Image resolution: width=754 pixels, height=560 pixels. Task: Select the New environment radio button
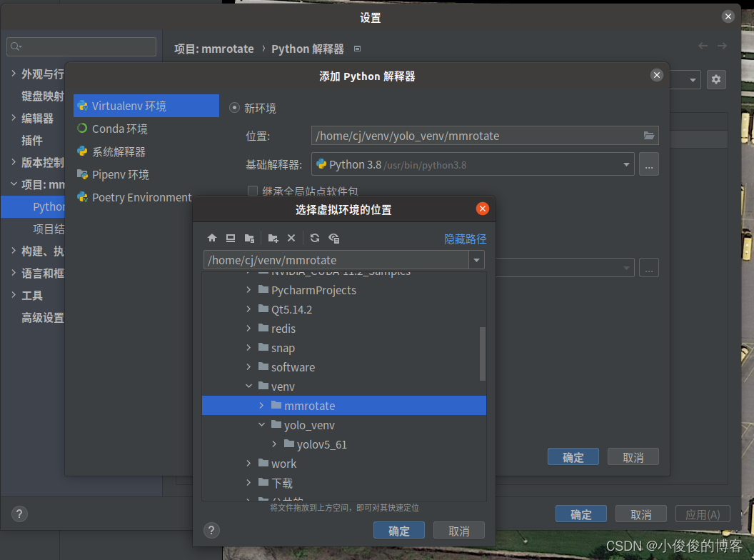pos(234,108)
